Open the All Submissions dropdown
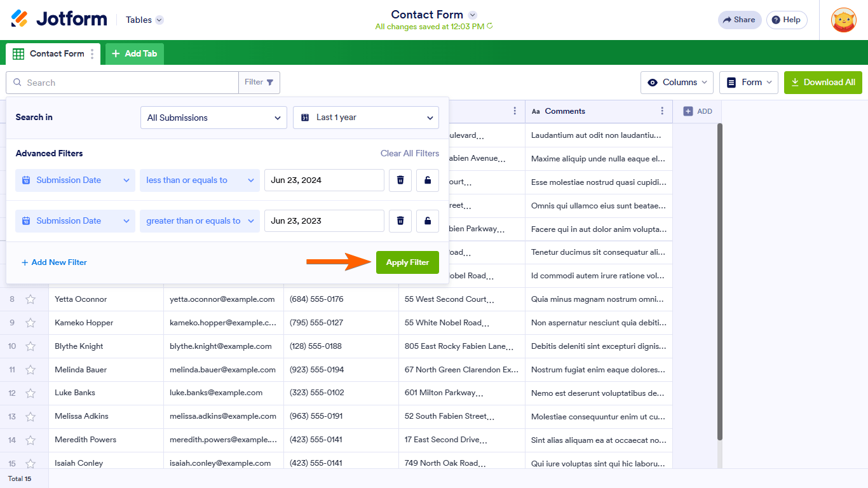This screenshot has width=868, height=488. [214, 118]
